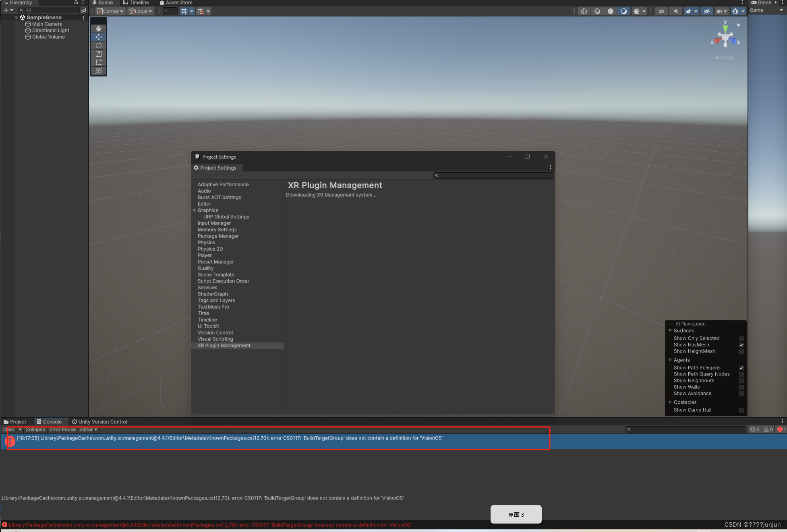Mute scene view audio
Viewport: 787px width, 532px height.
pos(675,11)
